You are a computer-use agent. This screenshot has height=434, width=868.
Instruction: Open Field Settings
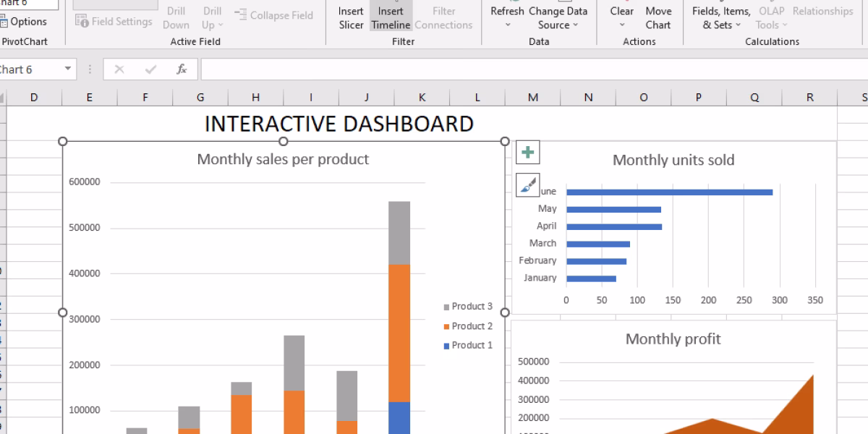click(x=114, y=22)
